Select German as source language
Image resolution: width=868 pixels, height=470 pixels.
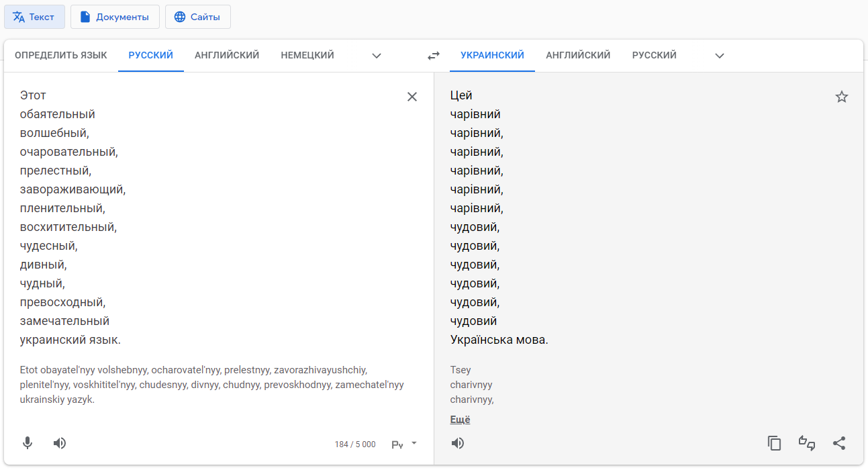[x=307, y=56]
